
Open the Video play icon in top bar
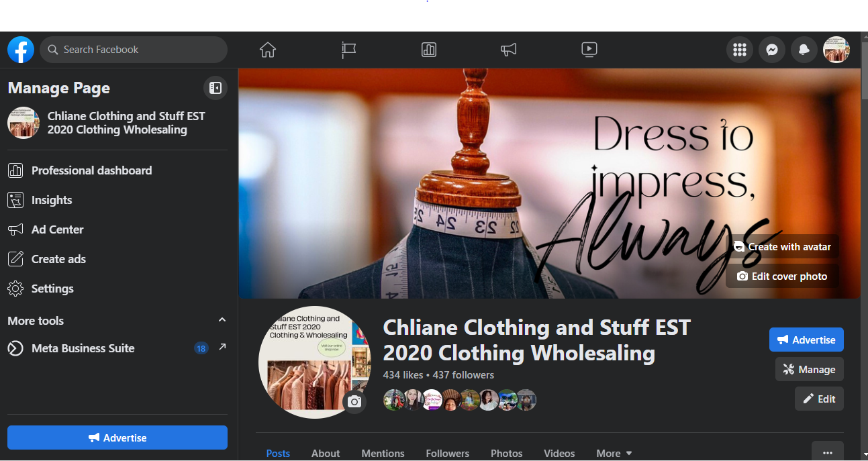[589, 50]
